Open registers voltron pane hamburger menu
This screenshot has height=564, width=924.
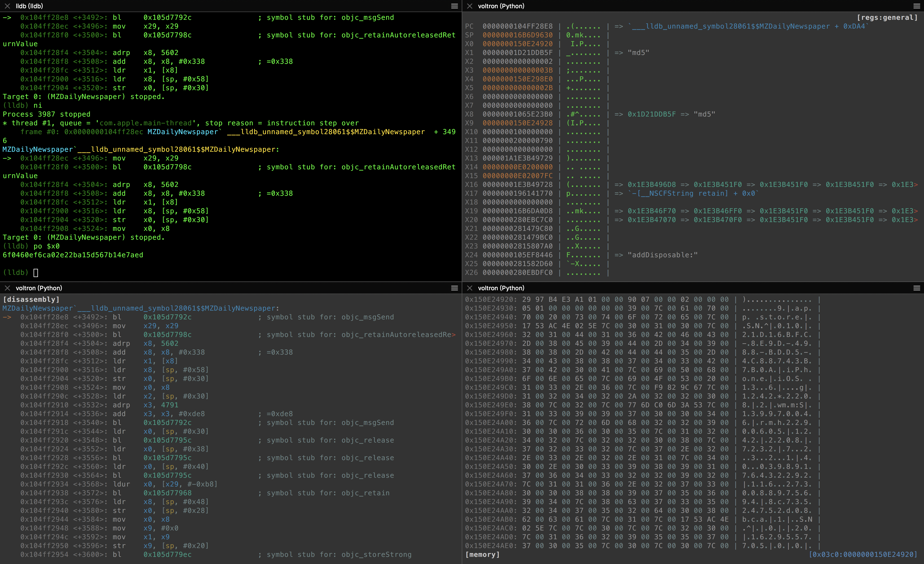(917, 6)
